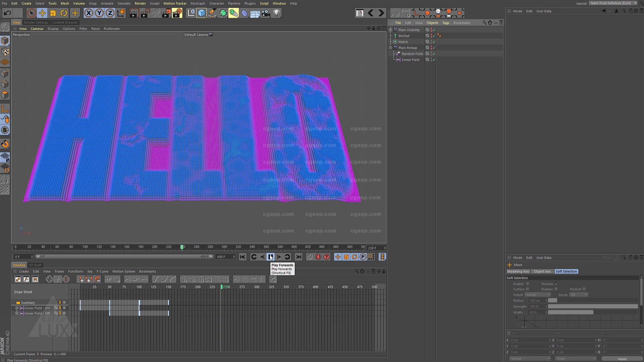
Task: Open the MoGraph menu
Action: point(197,3)
